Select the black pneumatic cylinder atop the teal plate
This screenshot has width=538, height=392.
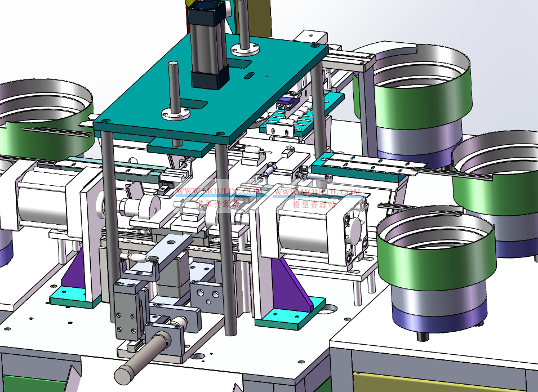pos(208,48)
